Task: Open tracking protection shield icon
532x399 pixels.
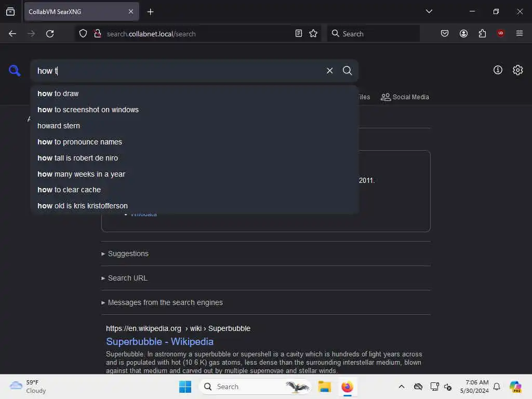Action: click(x=83, y=34)
